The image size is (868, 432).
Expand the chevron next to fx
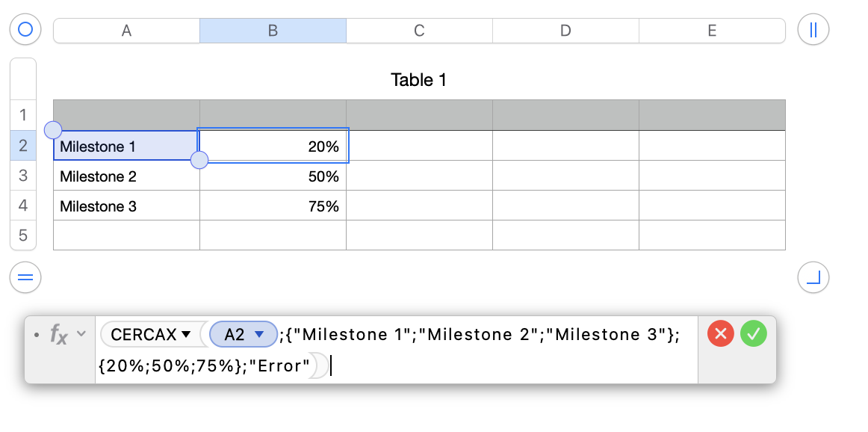pos(81,334)
